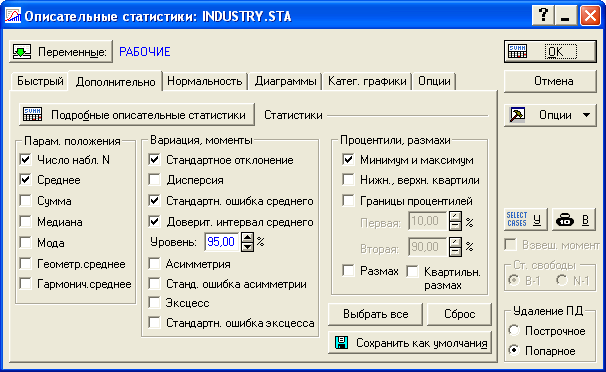Decrease Уровень with the down spinner arrow
The image size is (606, 372).
[247, 247]
